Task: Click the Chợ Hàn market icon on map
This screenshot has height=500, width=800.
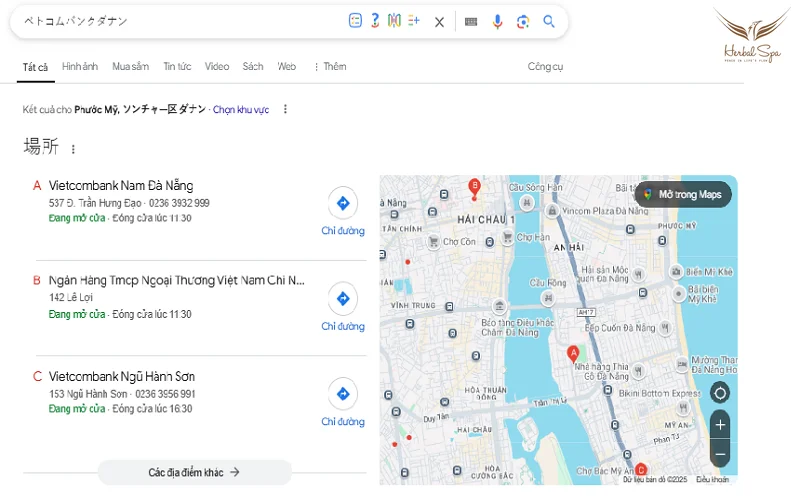Action: click(x=508, y=237)
